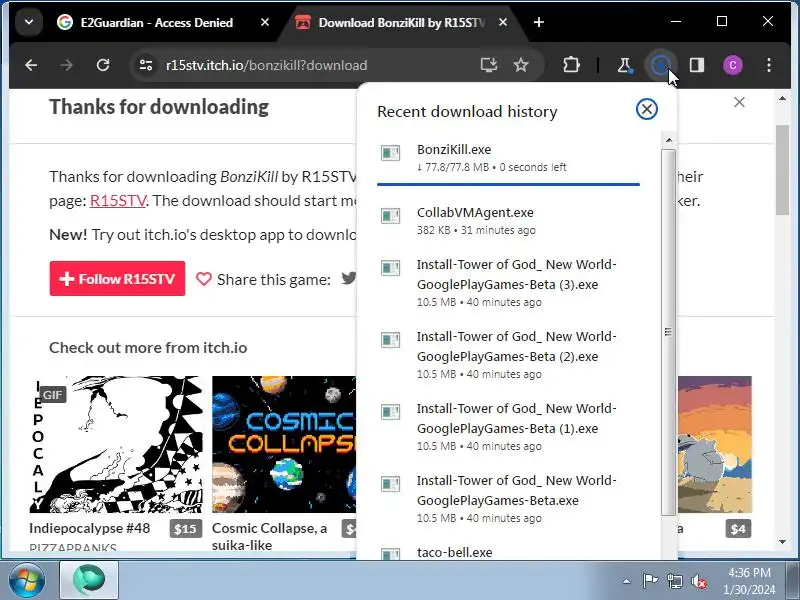The image size is (800, 600).
Task: Click Tower of God Beta (3).exe icon
Action: 391,267
